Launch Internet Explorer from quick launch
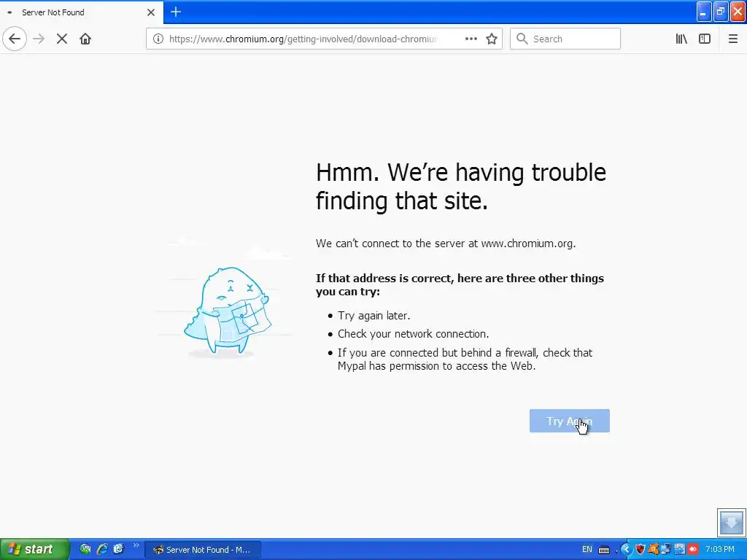The image size is (747, 560). (102, 549)
